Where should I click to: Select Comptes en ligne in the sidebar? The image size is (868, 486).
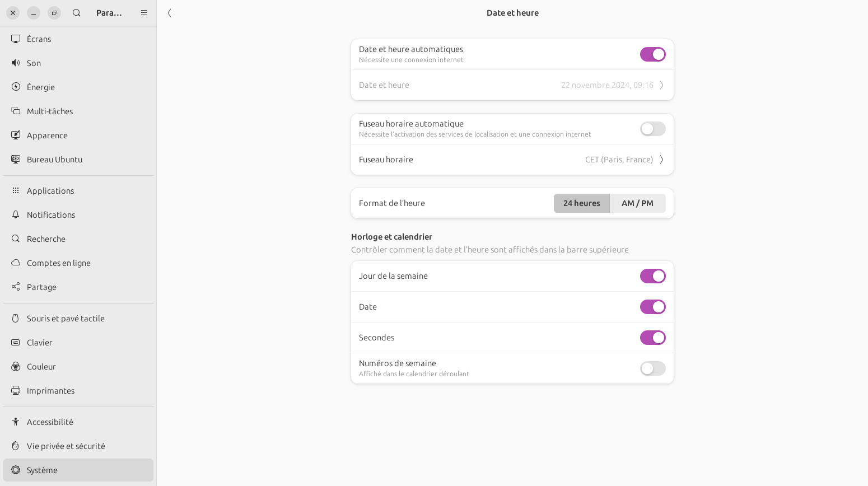click(78, 263)
